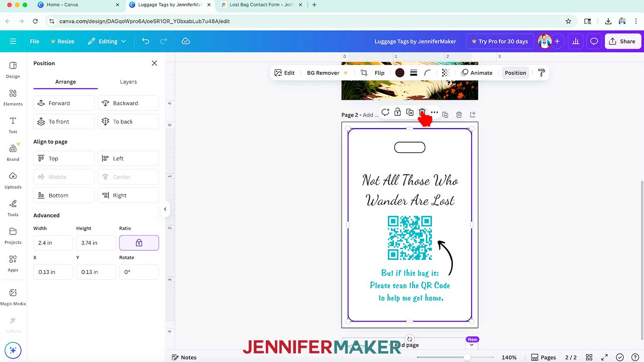Image resolution: width=644 pixels, height=362 pixels.
Task: Open the Text sidebar panel
Action: (13, 125)
